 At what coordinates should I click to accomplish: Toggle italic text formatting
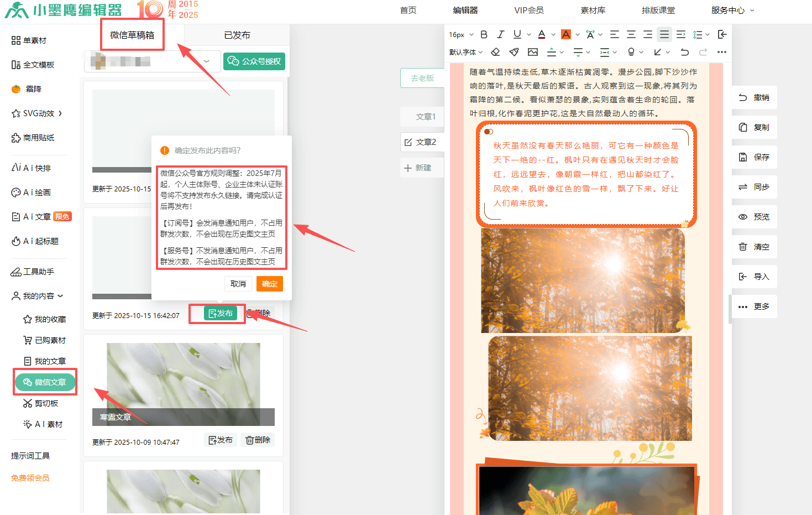tap(500, 34)
